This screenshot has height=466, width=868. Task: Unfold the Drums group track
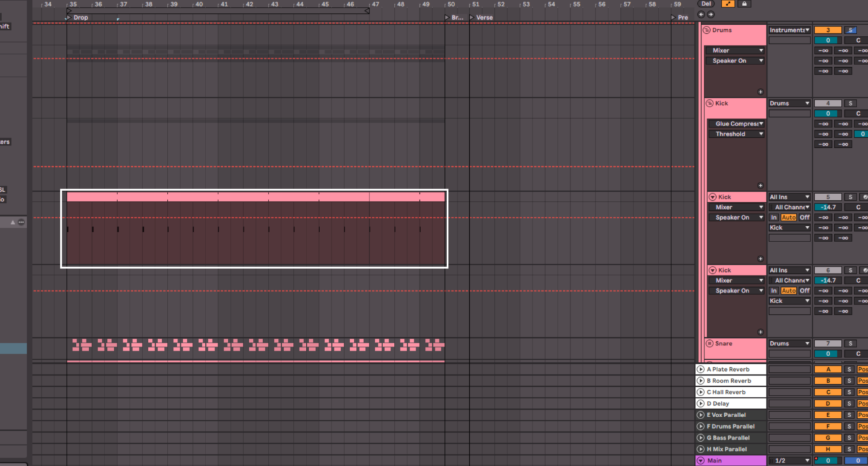(x=707, y=30)
